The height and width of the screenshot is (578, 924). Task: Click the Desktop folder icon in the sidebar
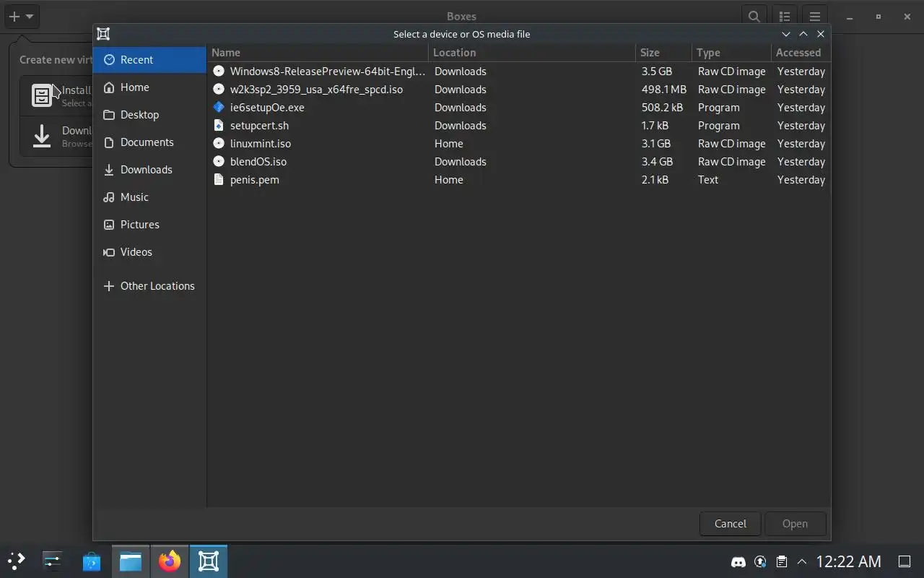109,115
